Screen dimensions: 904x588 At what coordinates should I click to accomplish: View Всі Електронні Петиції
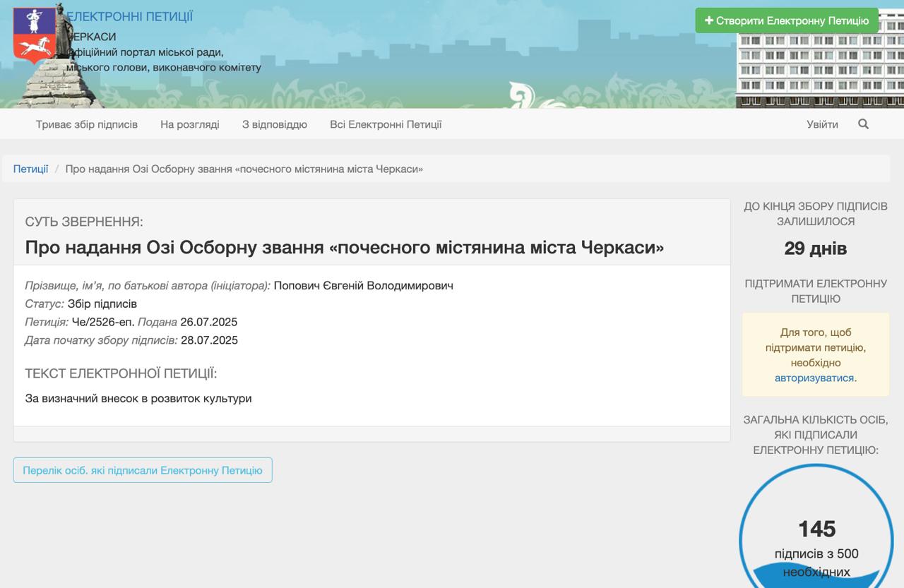coord(386,124)
